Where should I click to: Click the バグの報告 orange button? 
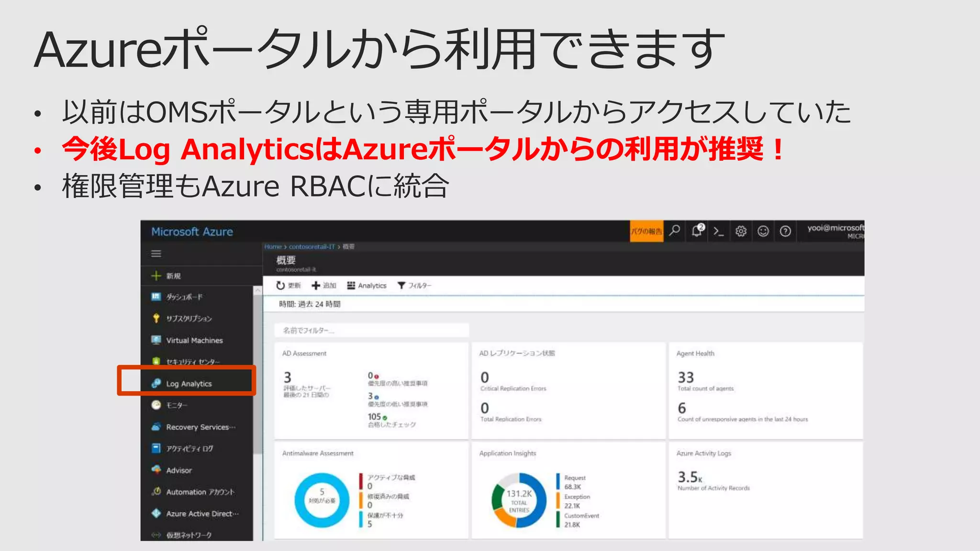coord(646,231)
